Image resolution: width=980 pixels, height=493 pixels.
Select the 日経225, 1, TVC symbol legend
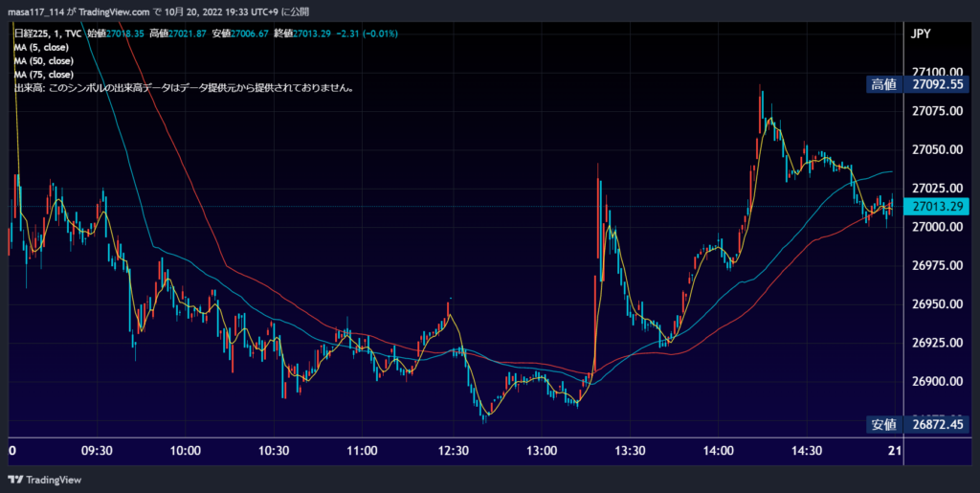[x=48, y=34]
